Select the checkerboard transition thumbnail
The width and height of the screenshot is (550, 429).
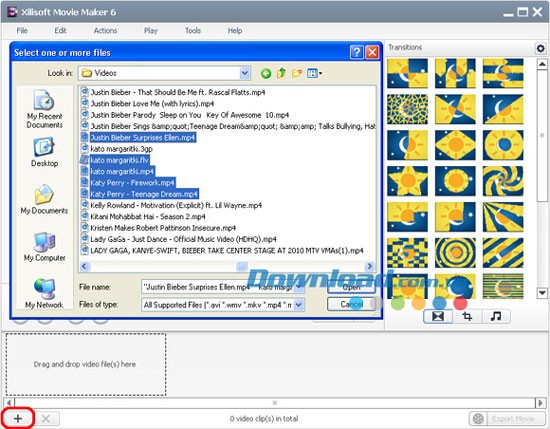click(408, 253)
